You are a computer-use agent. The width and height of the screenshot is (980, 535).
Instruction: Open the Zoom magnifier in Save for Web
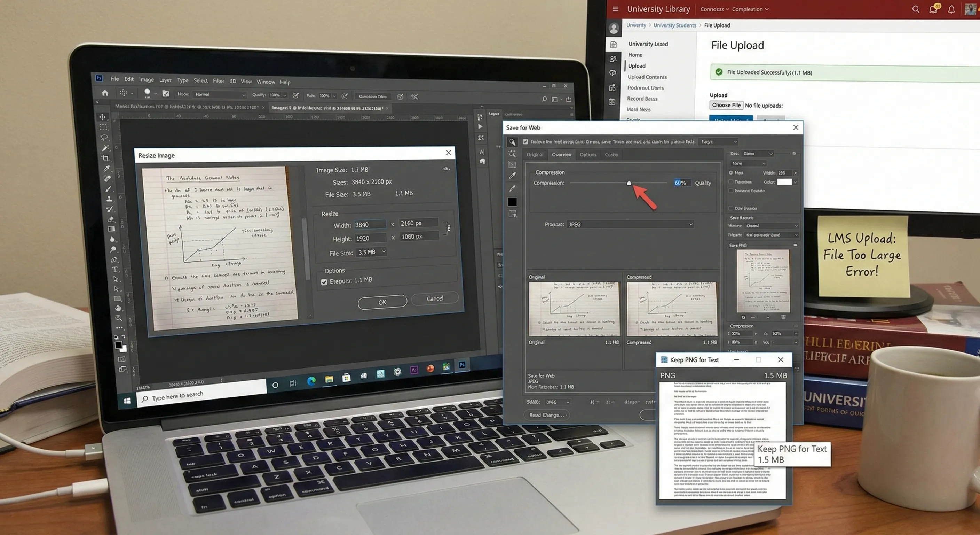pos(512,142)
